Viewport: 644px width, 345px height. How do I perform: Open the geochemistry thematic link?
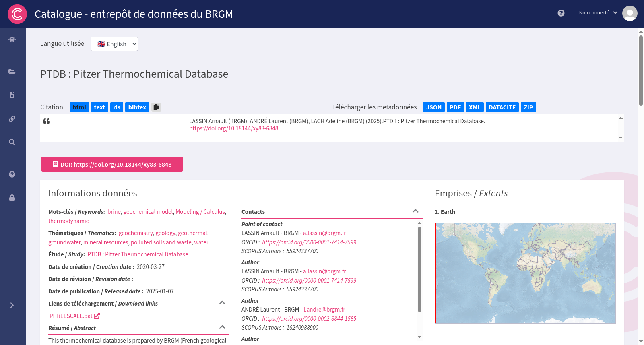tap(136, 233)
